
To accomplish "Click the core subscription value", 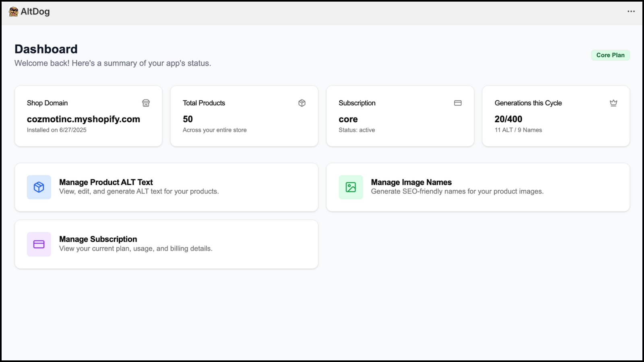I will coord(348,119).
